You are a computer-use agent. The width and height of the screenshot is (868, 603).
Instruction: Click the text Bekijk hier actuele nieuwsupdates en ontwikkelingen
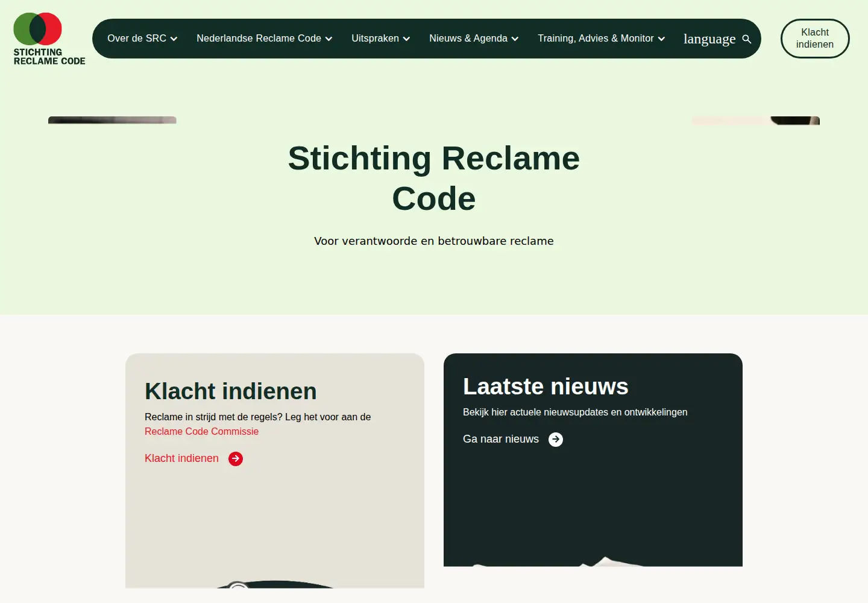575,412
